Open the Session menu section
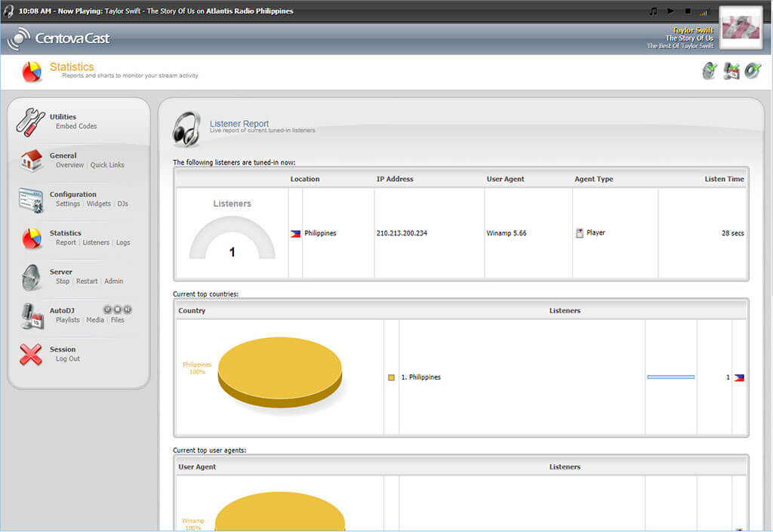 (63, 349)
